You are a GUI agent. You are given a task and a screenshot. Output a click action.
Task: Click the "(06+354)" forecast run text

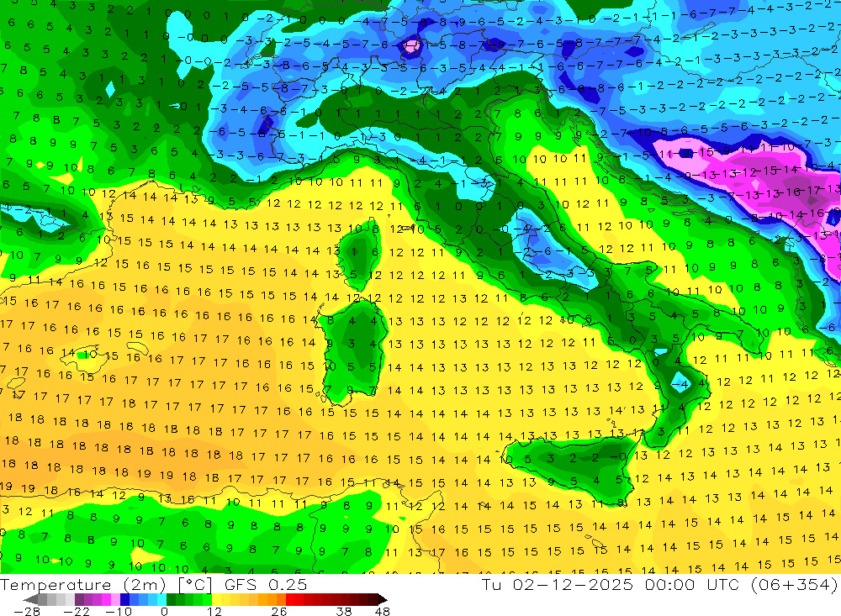795,584
